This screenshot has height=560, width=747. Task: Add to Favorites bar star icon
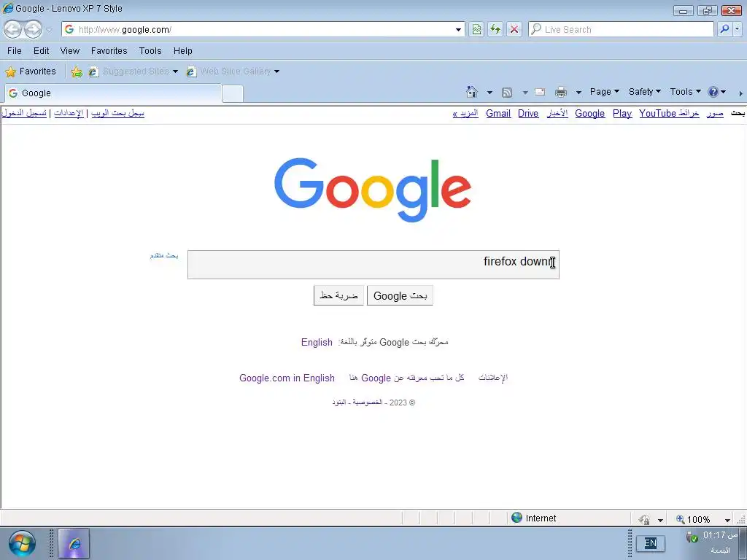[x=76, y=71]
